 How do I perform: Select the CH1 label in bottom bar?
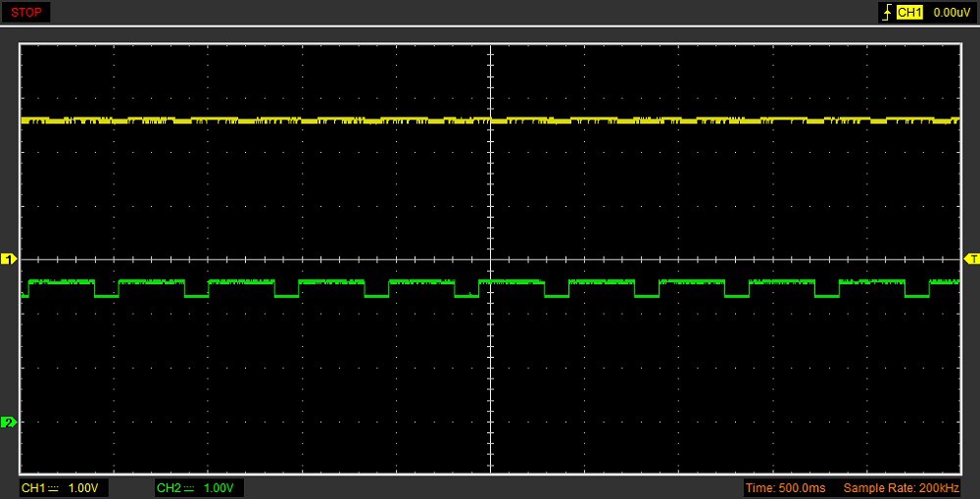32,488
